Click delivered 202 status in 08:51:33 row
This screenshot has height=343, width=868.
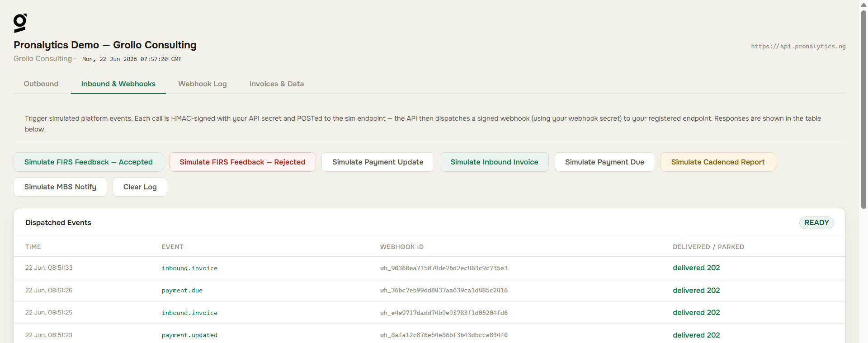click(696, 268)
